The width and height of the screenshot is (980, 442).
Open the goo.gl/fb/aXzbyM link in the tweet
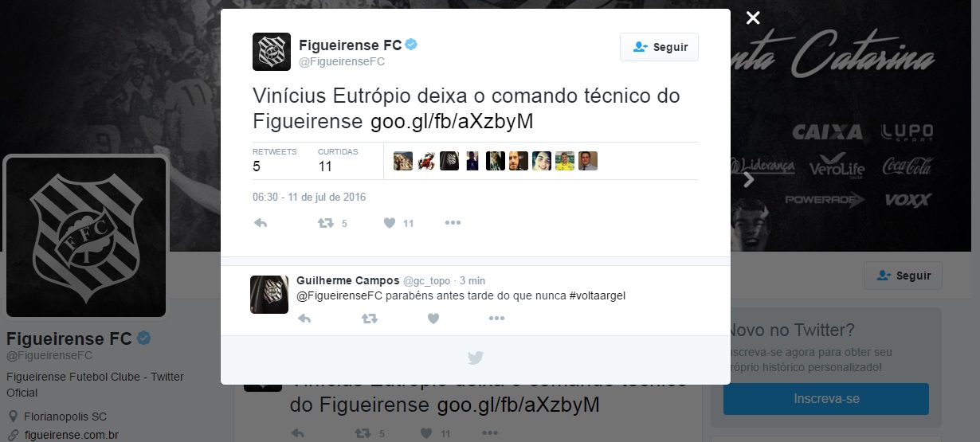point(452,121)
